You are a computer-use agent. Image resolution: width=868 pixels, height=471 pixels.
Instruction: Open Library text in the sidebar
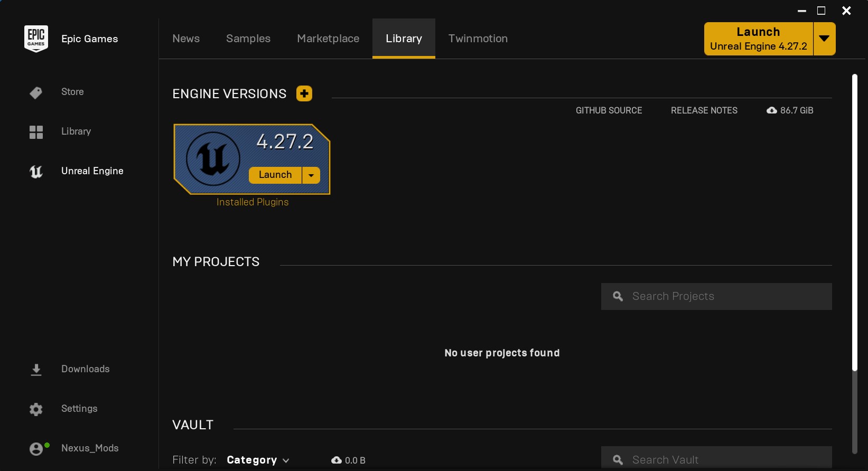tap(76, 131)
